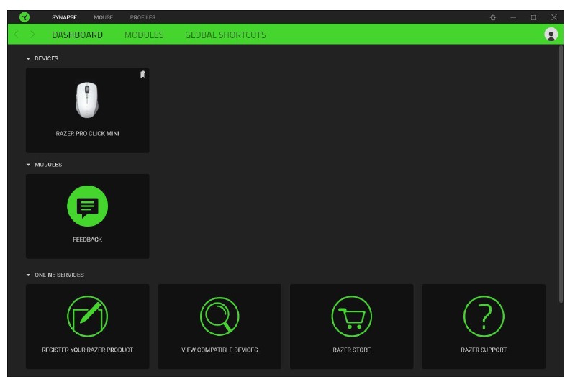Switch to the Synapse tab
This screenshot has height=392, width=570.
[x=64, y=17]
